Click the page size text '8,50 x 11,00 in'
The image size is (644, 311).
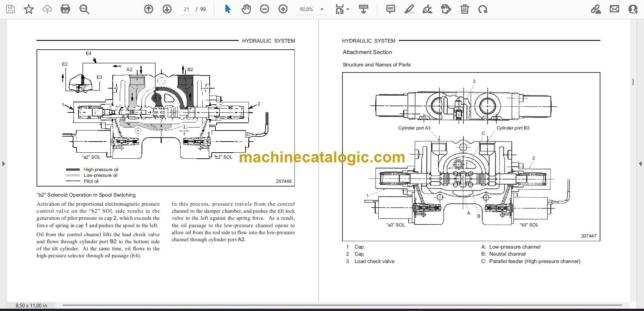coord(31,305)
